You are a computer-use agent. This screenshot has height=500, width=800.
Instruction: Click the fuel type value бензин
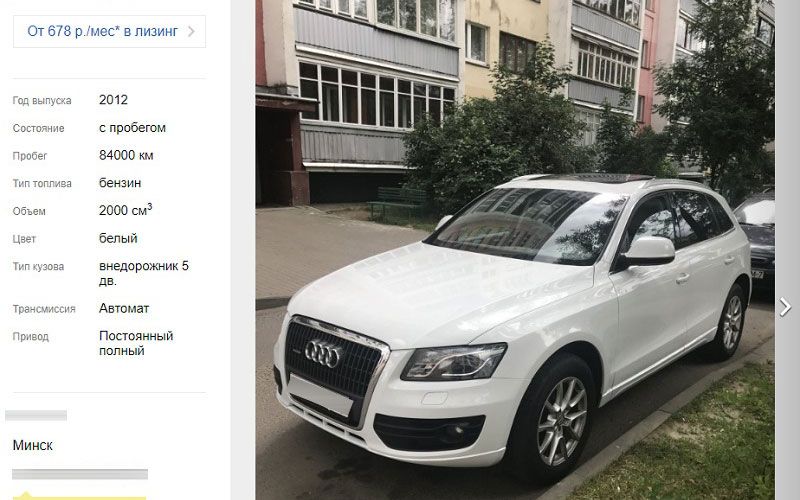tap(120, 183)
